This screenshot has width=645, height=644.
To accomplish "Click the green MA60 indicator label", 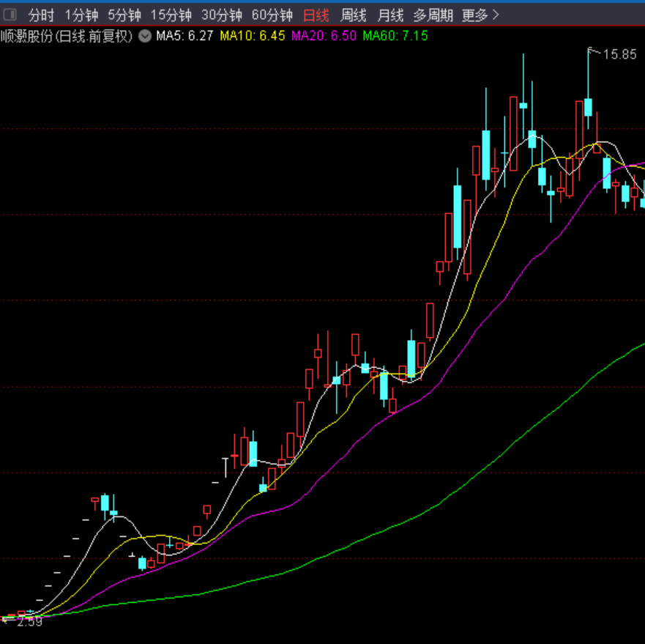I will (395, 36).
